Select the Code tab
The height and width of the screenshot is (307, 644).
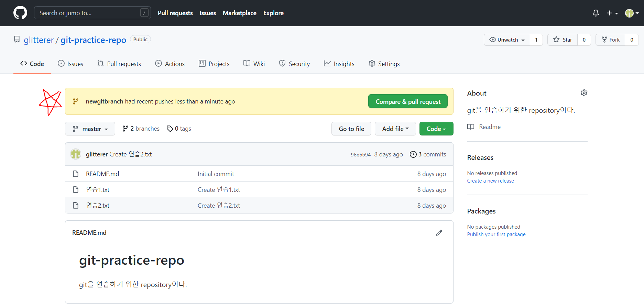[32, 64]
